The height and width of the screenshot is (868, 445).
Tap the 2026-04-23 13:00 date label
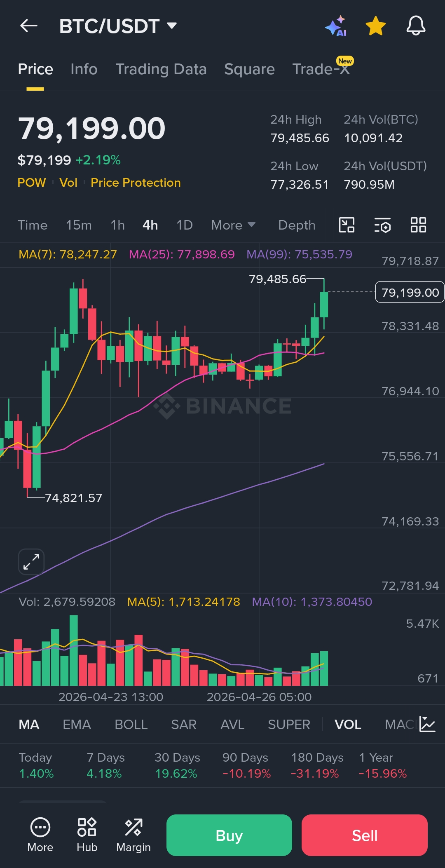click(x=111, y=697)
